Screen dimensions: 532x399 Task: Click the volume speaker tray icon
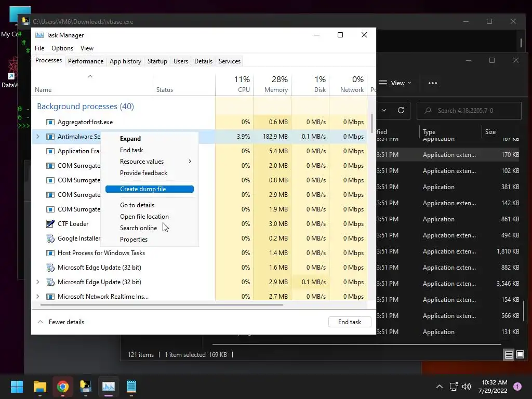(467, 387)
